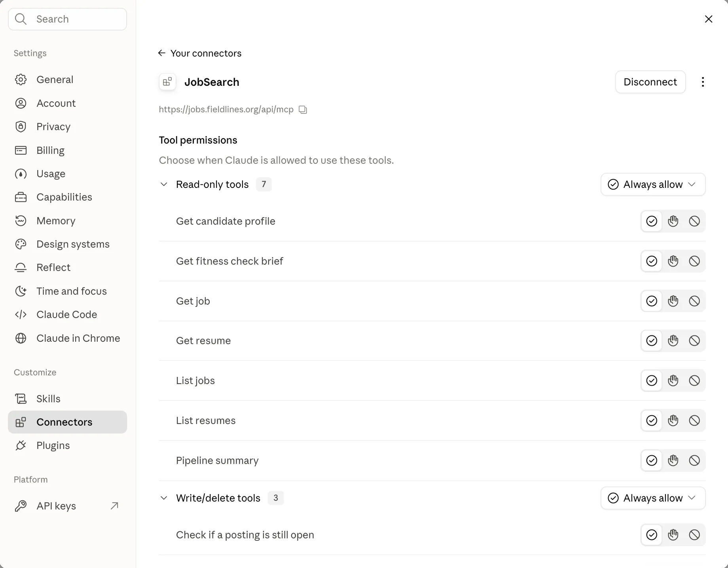Open Memory settings
The image size is (728, 568).
67,221
